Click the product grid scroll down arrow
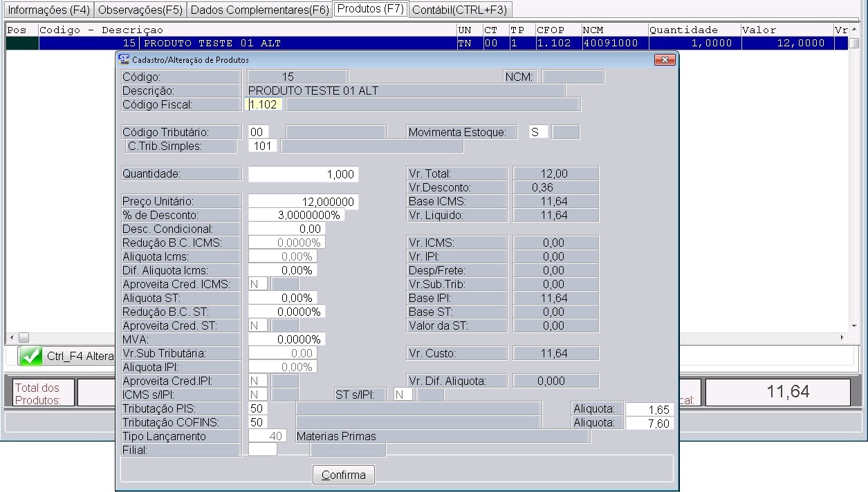 [x=854, y=326]
